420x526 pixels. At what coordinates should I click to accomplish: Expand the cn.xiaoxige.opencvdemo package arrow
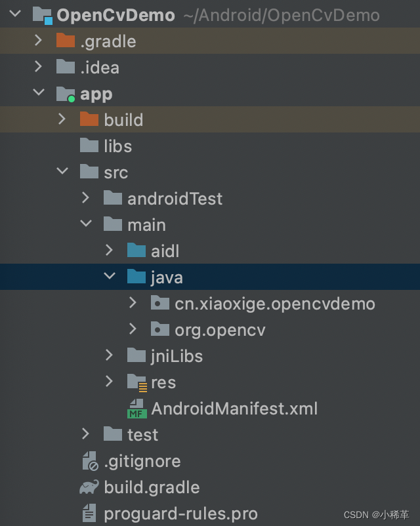(133, 303)
